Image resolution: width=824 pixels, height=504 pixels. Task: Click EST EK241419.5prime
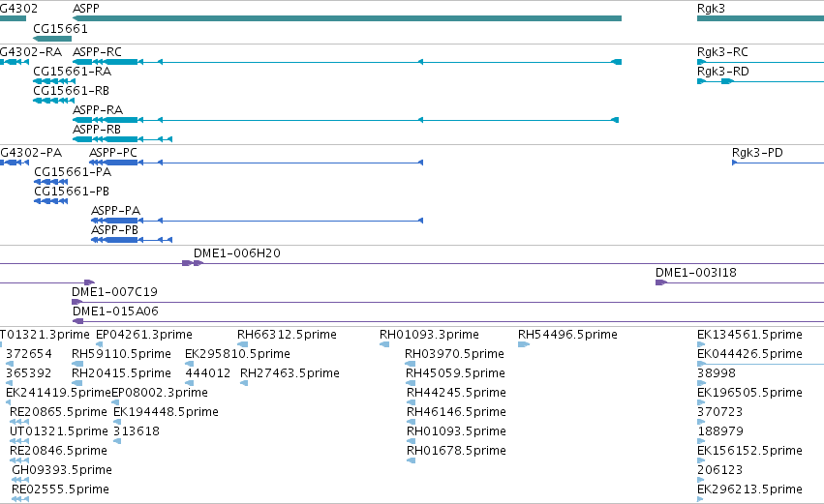pos(58,393)
